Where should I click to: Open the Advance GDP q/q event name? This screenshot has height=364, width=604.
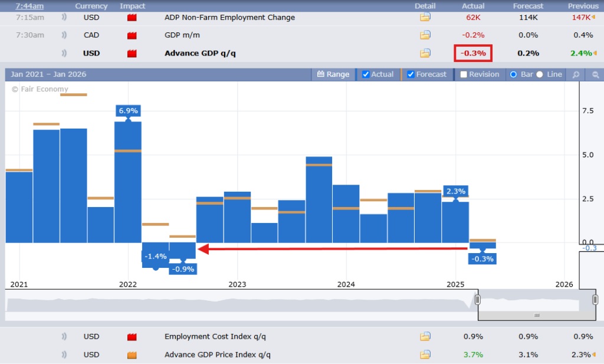[199, 53]
